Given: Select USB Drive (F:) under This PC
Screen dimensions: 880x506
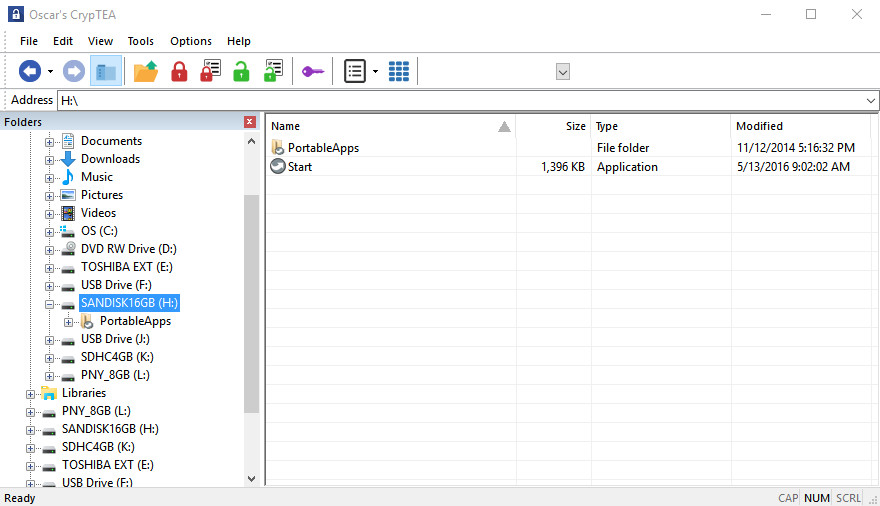Looking at the screenshot, I should point(116,284).
